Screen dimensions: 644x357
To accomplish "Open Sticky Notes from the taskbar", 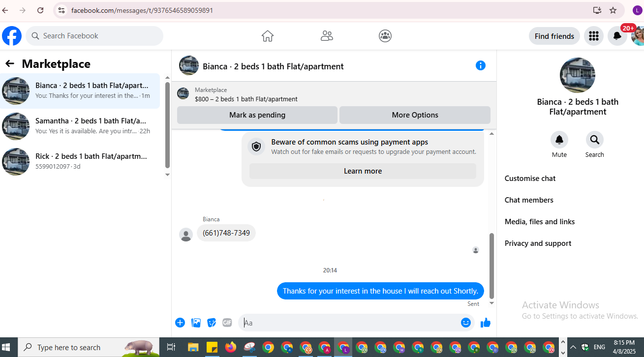I will pyautogui.click(x=212, y=347).
